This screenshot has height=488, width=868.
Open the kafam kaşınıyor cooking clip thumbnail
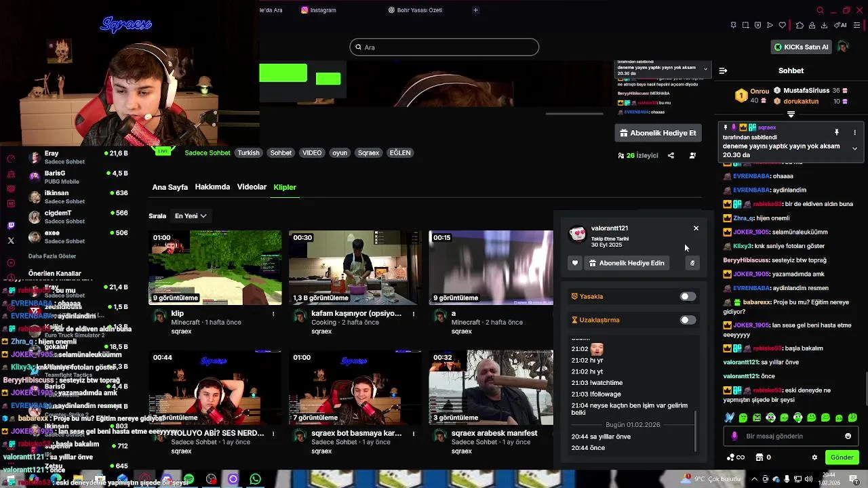[355, 268]
